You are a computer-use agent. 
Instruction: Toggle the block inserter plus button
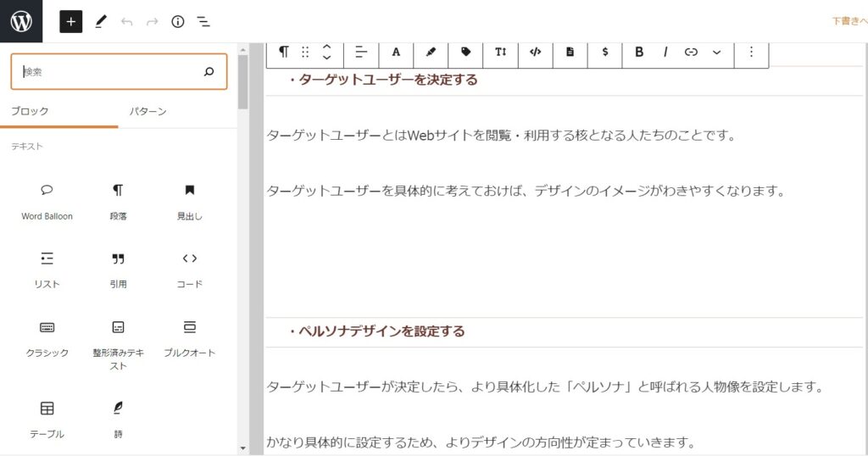[x=71, y=21]
